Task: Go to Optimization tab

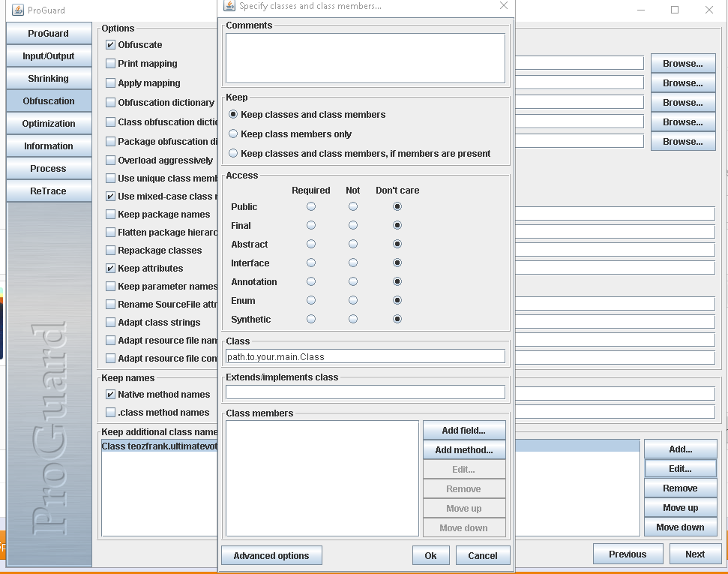Action: 49,124
